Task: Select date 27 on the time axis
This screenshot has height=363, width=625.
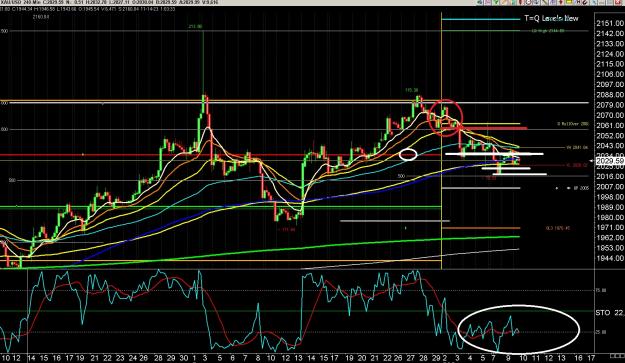Action: tap(411, 358)
